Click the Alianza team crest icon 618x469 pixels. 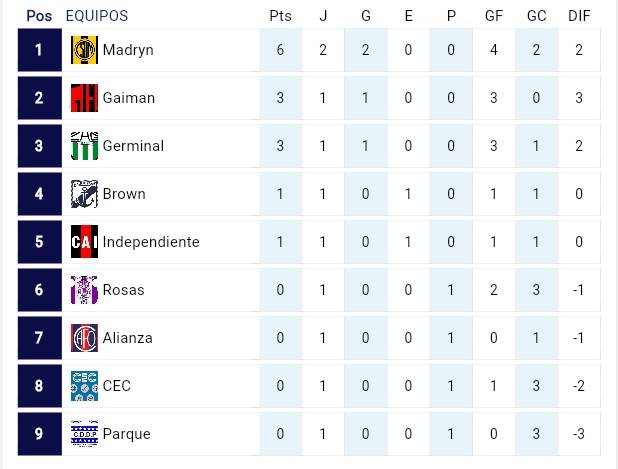(84, 338)
